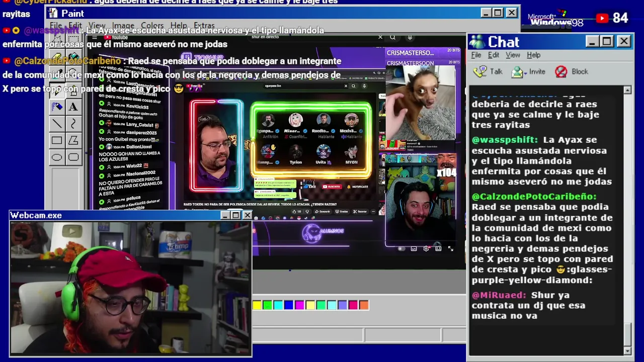Toggle subtitles on the video player
The image size is (644, 362).
414,248
